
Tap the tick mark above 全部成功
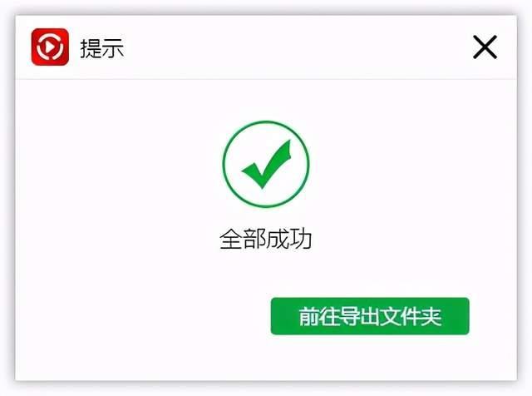point(266,164)
